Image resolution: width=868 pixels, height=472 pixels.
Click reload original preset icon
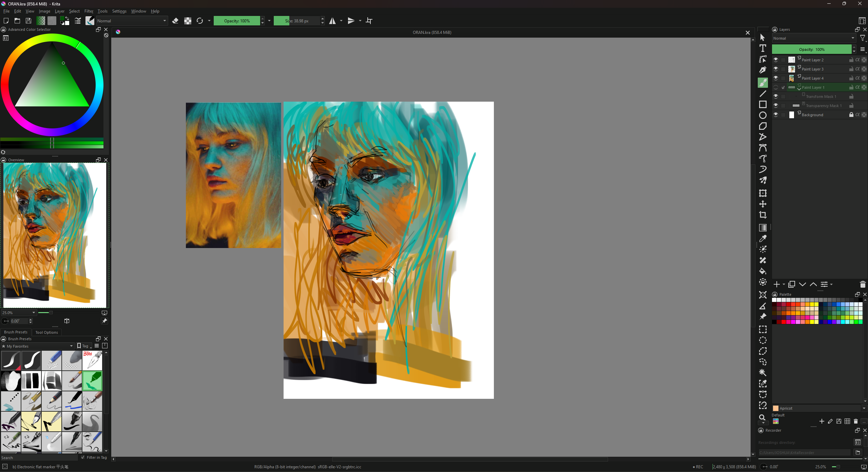pyautogui.click(x=200, y=21)
